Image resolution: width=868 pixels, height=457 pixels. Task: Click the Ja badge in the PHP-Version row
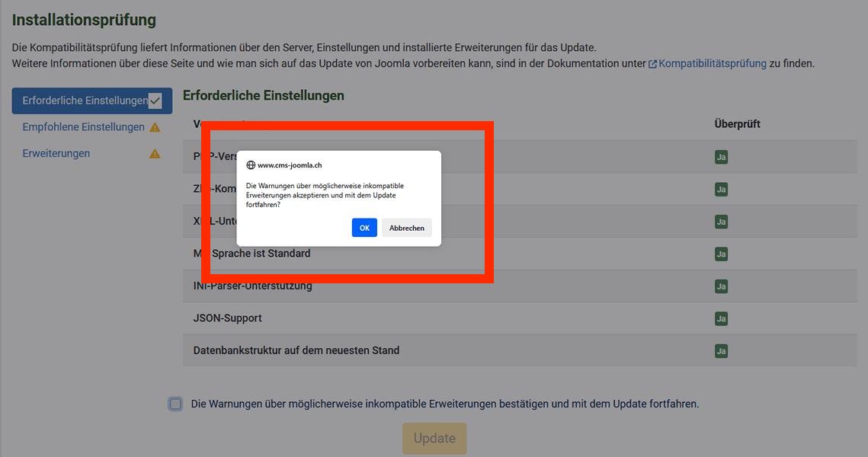coord(721,156)
